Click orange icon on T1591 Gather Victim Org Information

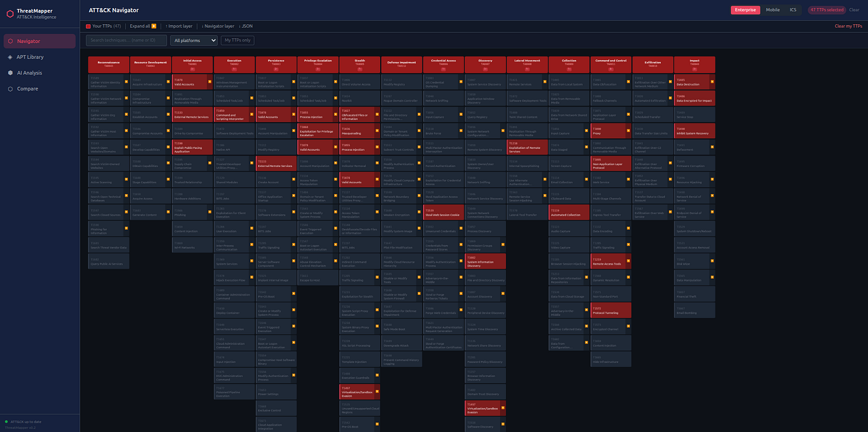(x=126, y=114)
